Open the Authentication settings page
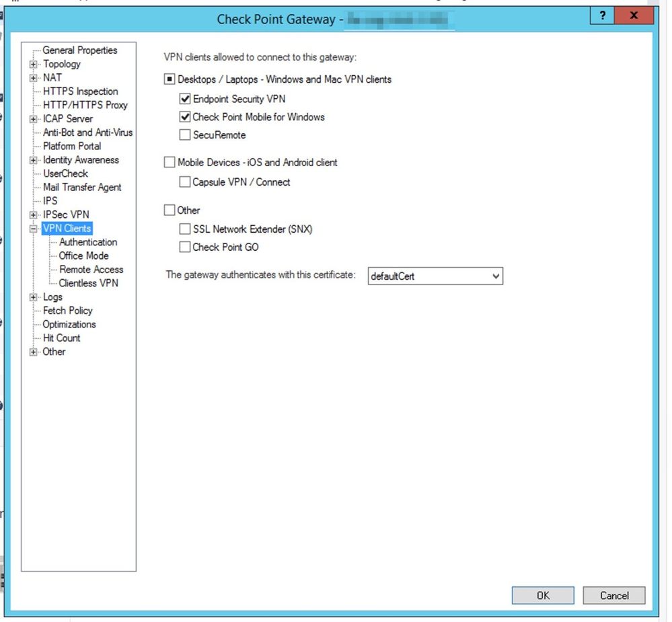 (x=88, y=242)
